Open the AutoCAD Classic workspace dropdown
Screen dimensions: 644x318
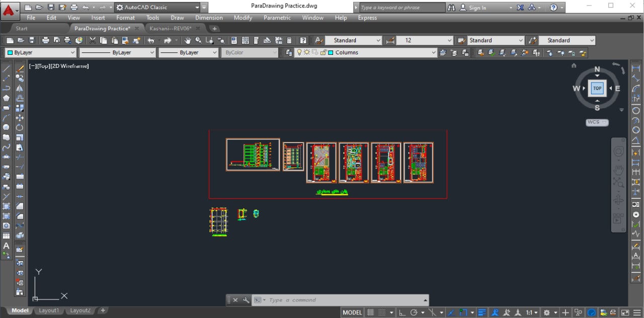(157, 8)
